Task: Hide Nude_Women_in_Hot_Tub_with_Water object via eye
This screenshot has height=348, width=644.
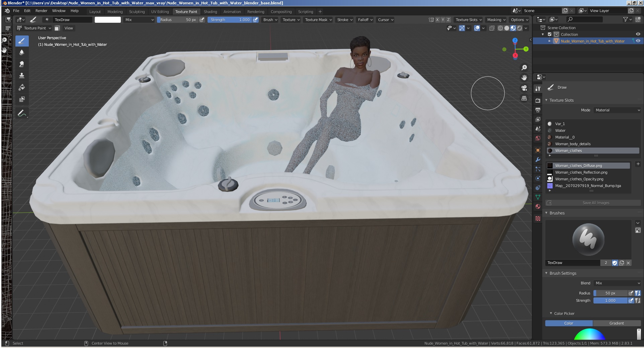Action: (x=638, y=41)
